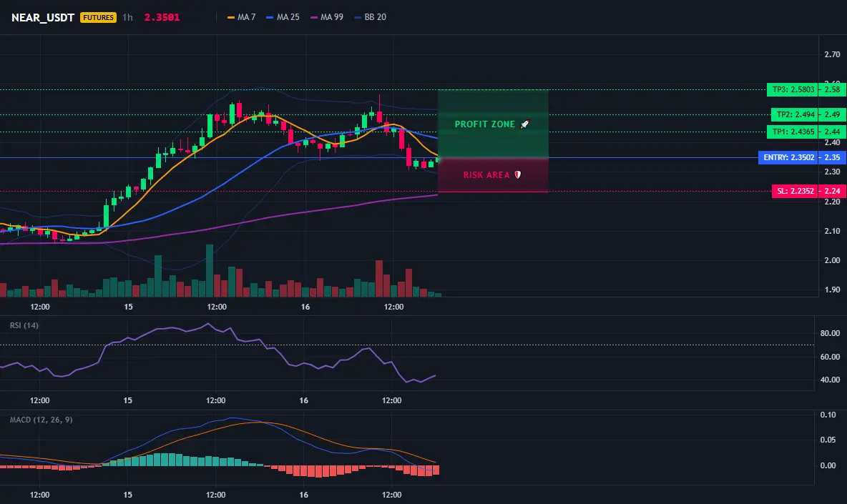Toggle the MA 99 legend entry

(x=327, y=17)
